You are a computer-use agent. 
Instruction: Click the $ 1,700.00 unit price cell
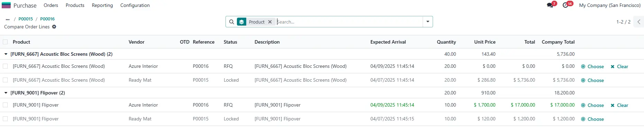(485, 105)
